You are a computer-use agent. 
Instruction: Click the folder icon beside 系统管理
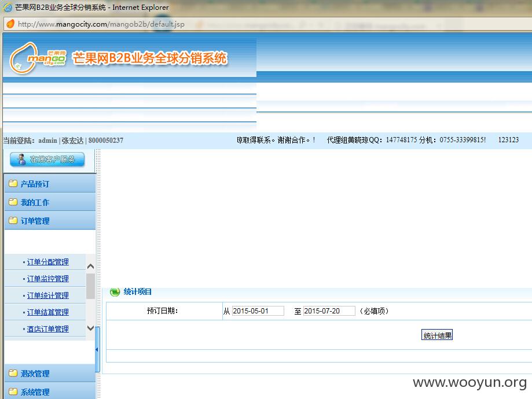[13, 392]
